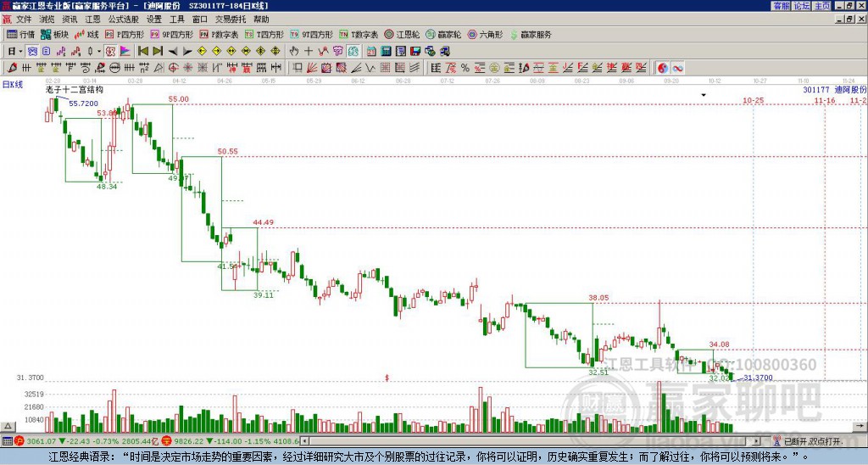Viewport: 868px width, 465px height.
Task: Open the 赢家轮 tool
Action: point(443,34)
